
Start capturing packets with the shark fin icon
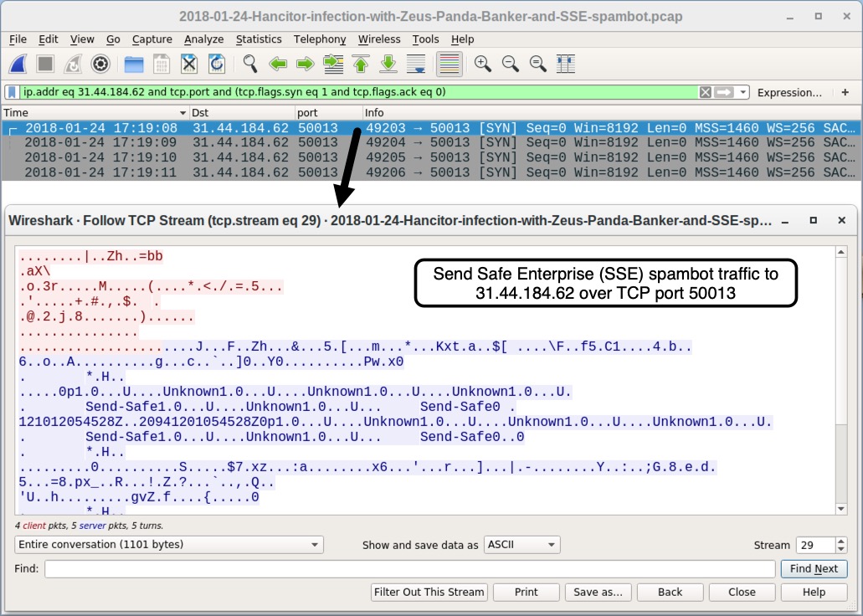pyautogui.click(x=18, y=64)
